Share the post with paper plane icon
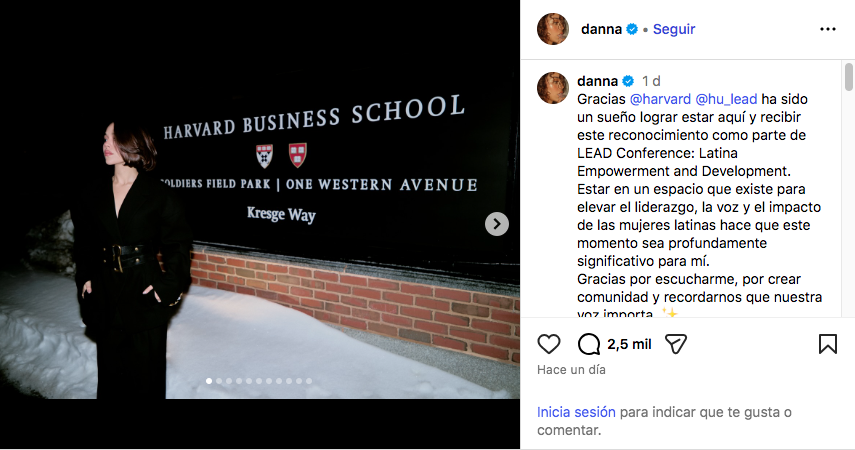The image size is (855, 450). (676, 344)
